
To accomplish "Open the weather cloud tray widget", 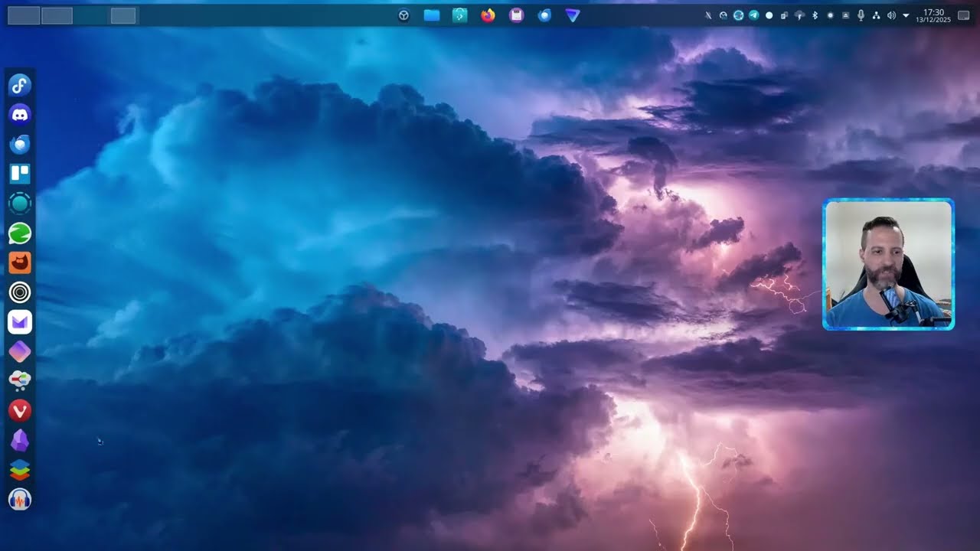I will [799, 15].
